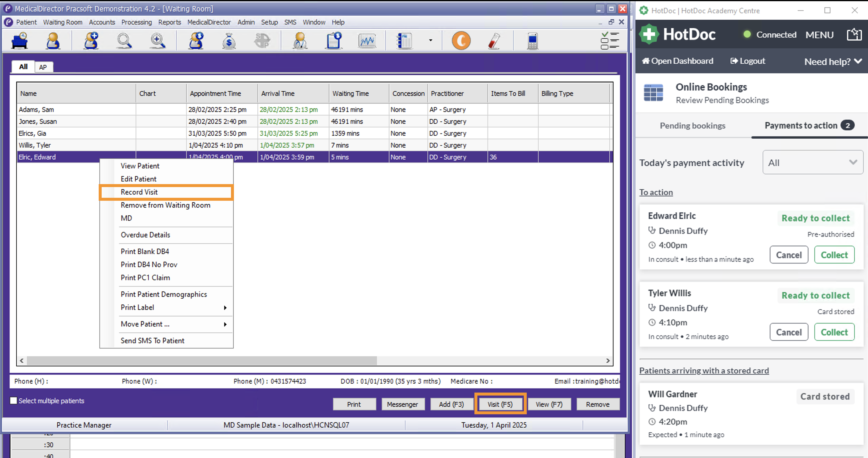Click the HotDoc plus logo icon
This screenshot has width=868, height=458.
click(649, 34)
